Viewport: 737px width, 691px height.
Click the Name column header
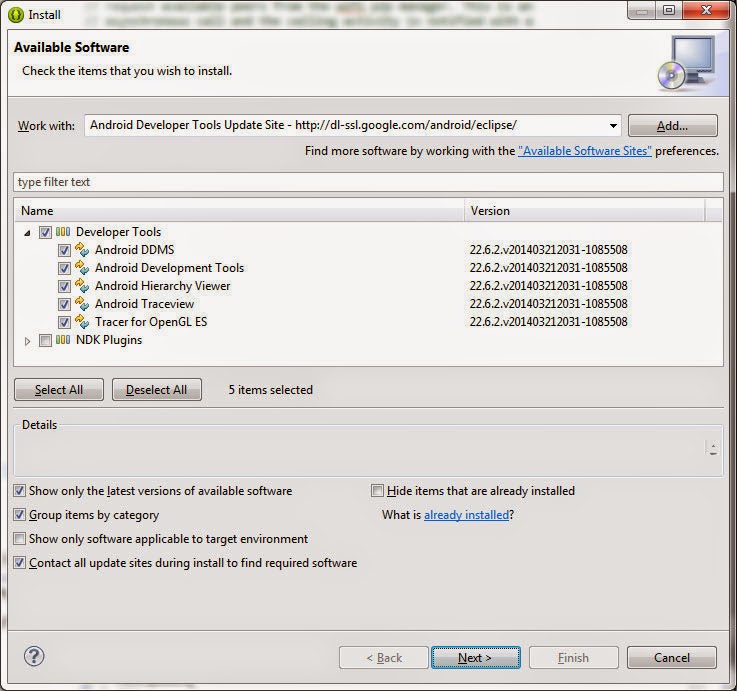coord(239,211)
